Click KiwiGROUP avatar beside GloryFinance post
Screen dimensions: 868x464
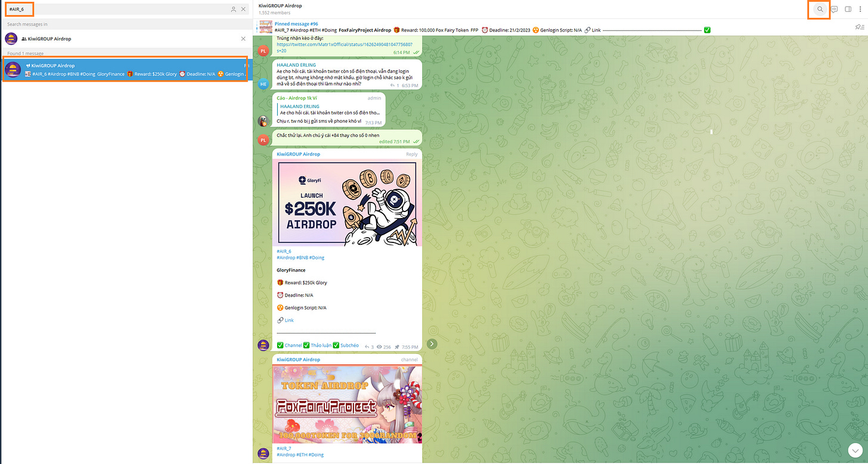(263, 345)
